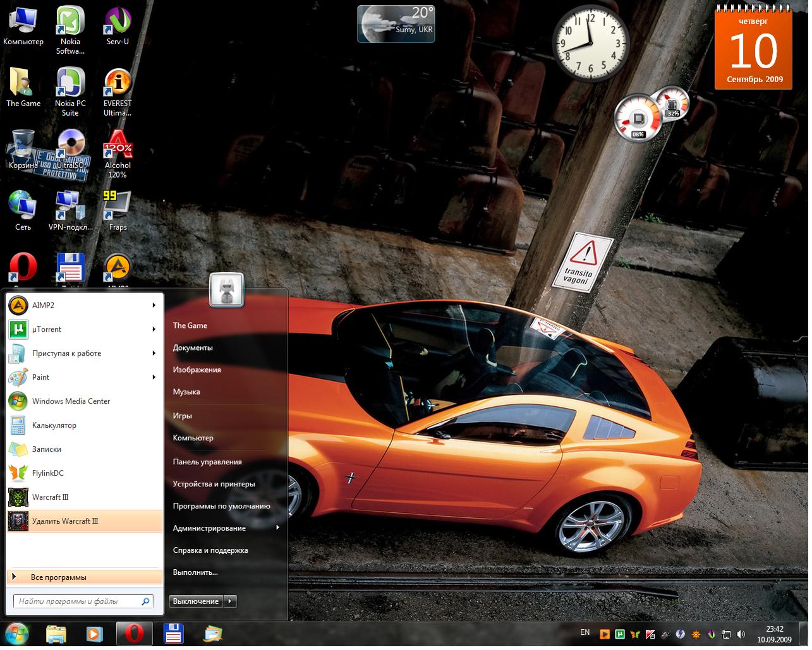Expand the µTorrent submenu arrow
Image resolution: width=812 pixels, height=650 pixels.
coord(154,330)
